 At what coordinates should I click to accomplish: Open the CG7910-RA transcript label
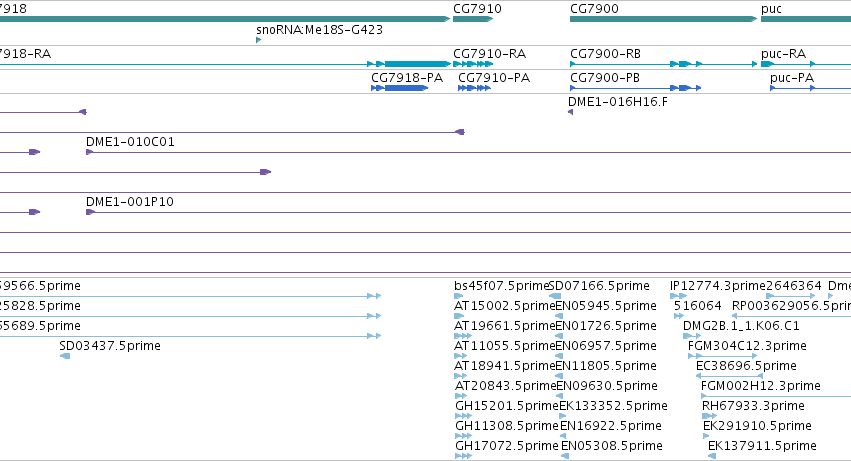coord(490,54)
